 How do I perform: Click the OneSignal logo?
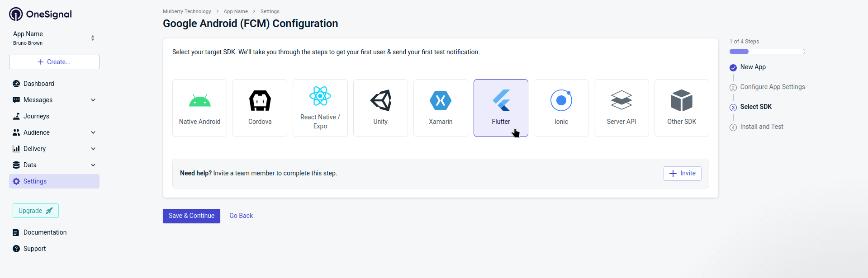(40, 14)
